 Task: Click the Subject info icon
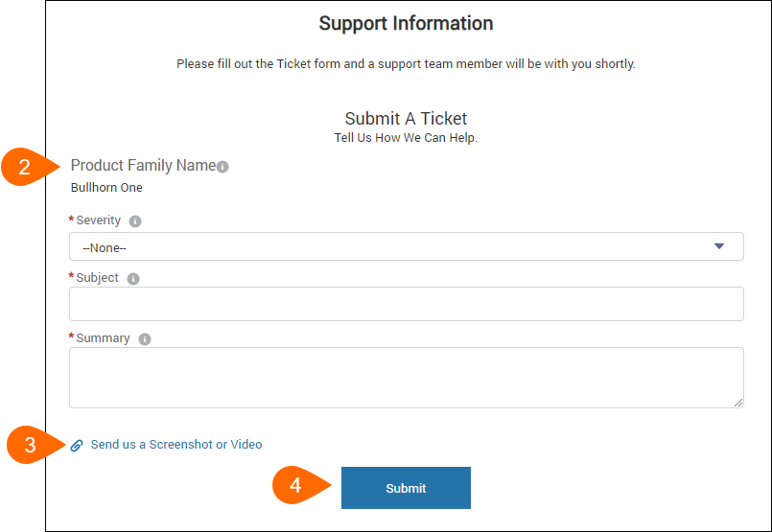[133, 279]
